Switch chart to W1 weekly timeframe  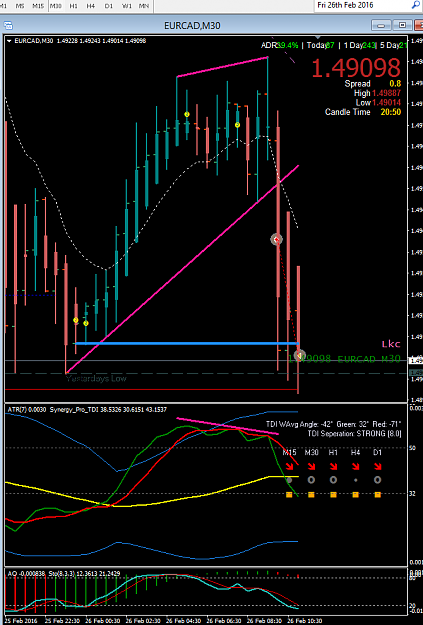126,6
